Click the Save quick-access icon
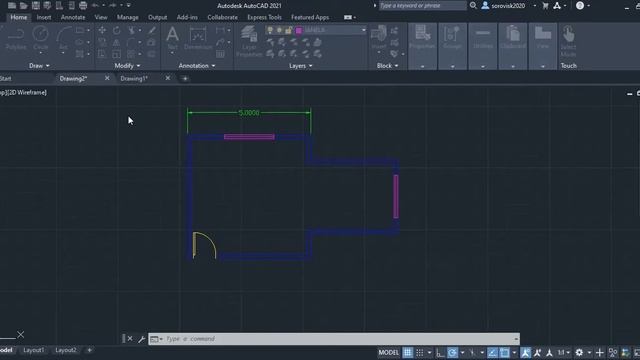This screenshot has width=640, height=360. (x=36, y=5)
